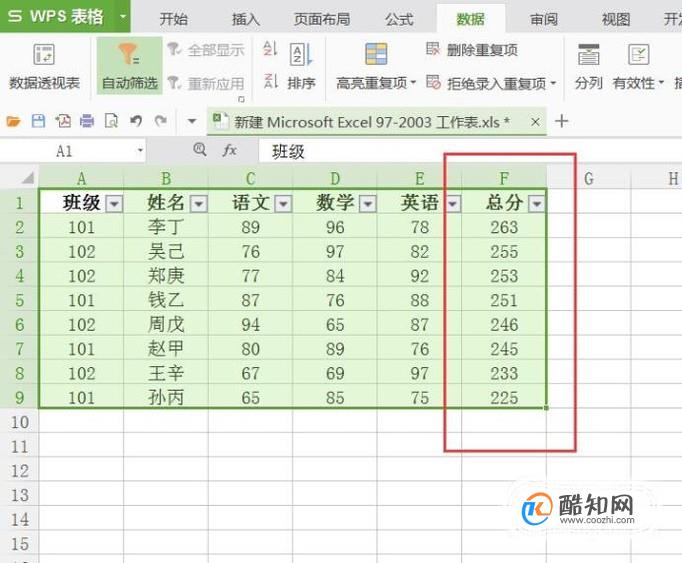
Task: Click the zoom formula magnifier icon
Action: coord(200,150)
